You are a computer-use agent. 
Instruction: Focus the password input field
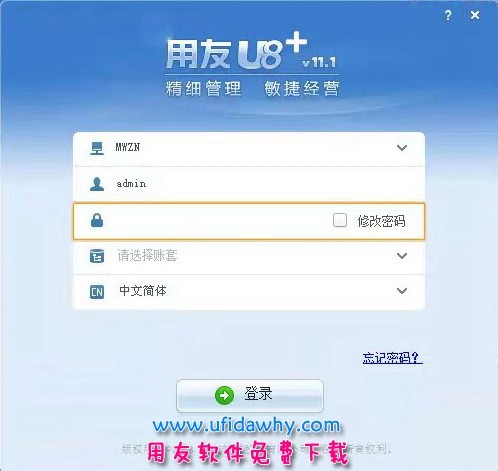(x=218, y=221)
